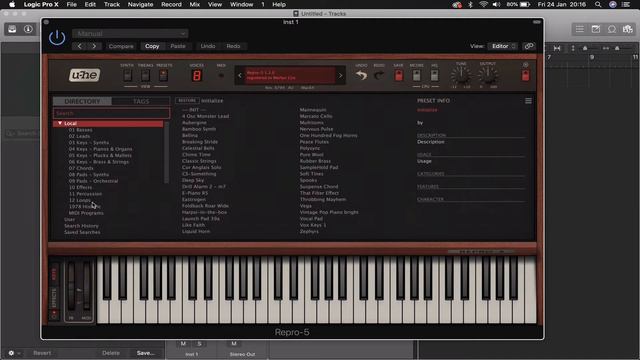Toggle the EFFECTS panel switch
The image size is (640, 360).
click(54, 298)
